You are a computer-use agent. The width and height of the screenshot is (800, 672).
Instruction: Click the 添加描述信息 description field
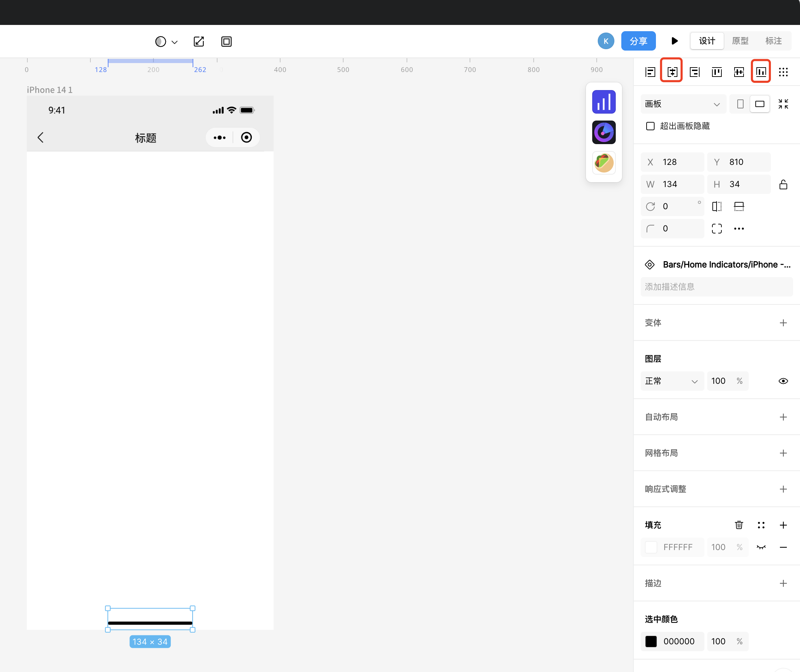(x=717, y=287)
